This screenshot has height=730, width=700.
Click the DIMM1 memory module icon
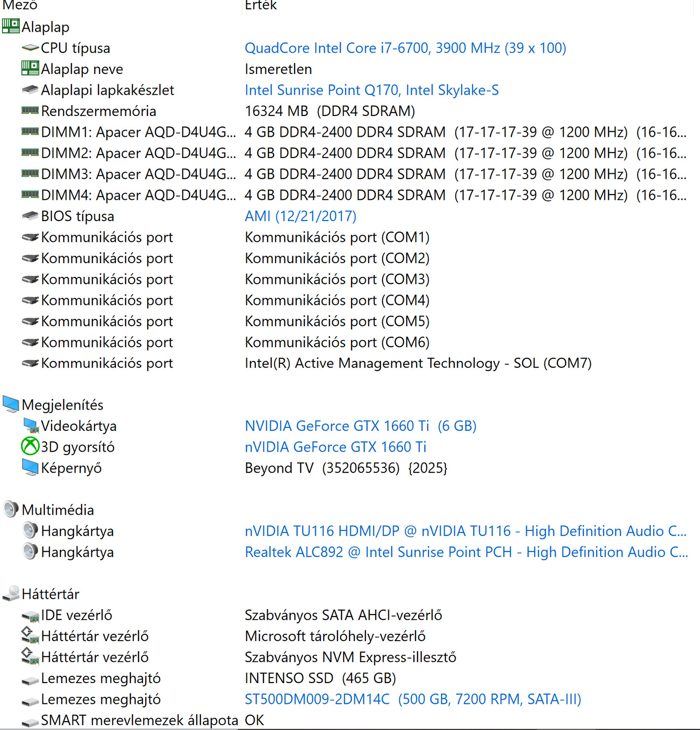pyautogui.click(x=30, y=131)
